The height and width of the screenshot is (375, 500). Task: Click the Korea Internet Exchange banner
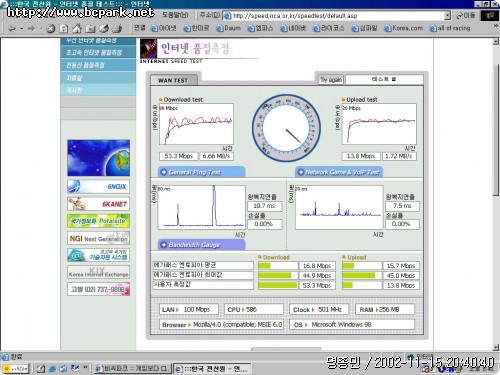pyautogui.click(x=98, y=272)
